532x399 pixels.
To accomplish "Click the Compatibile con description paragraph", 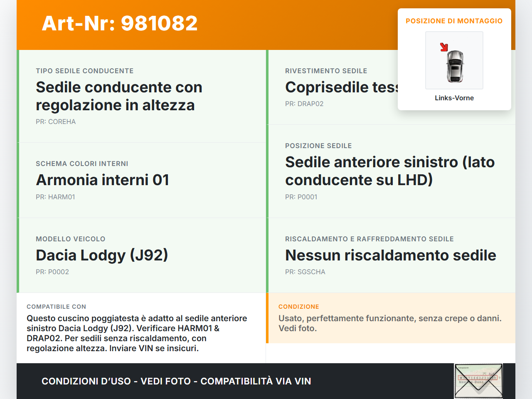I will coord(137,333).
